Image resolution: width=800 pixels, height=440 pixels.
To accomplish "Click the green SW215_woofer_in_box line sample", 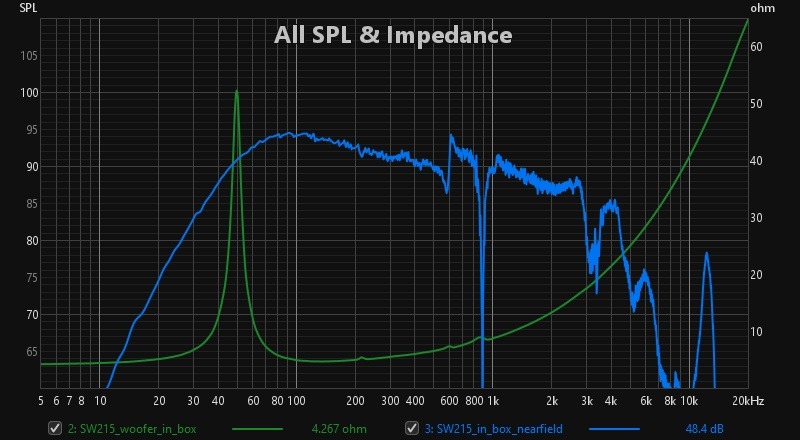I will 257,429.
